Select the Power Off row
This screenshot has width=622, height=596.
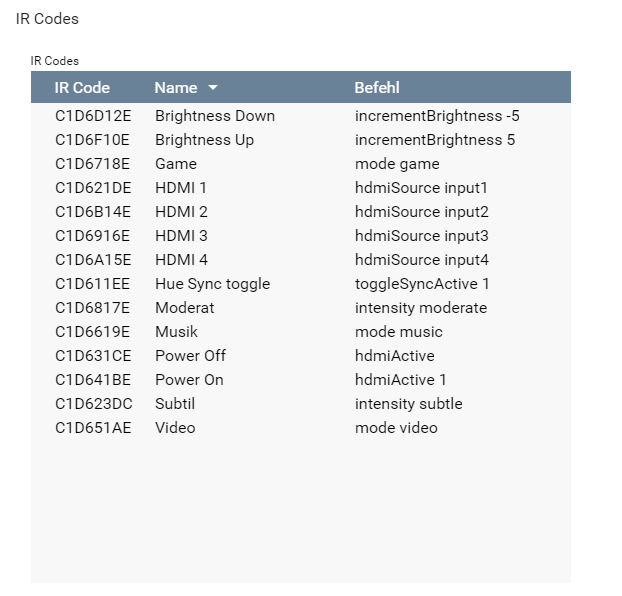point(190,356)
